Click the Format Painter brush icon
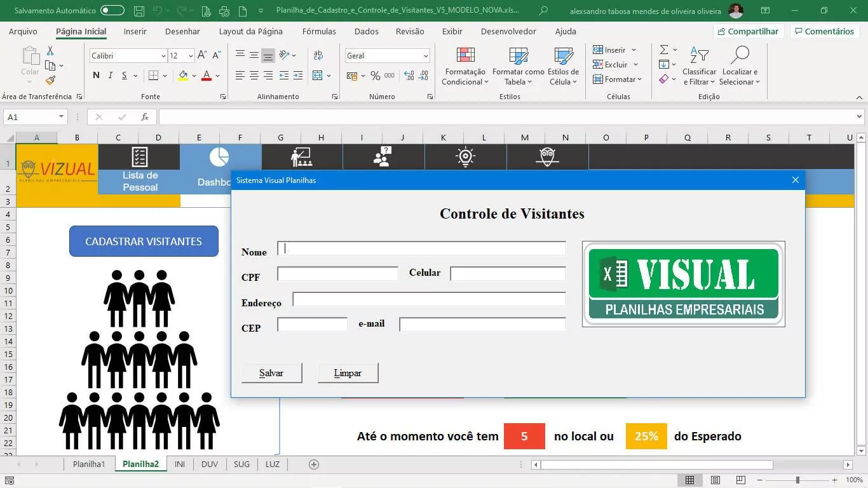868x488 pixels. click(x=50, y=80)
